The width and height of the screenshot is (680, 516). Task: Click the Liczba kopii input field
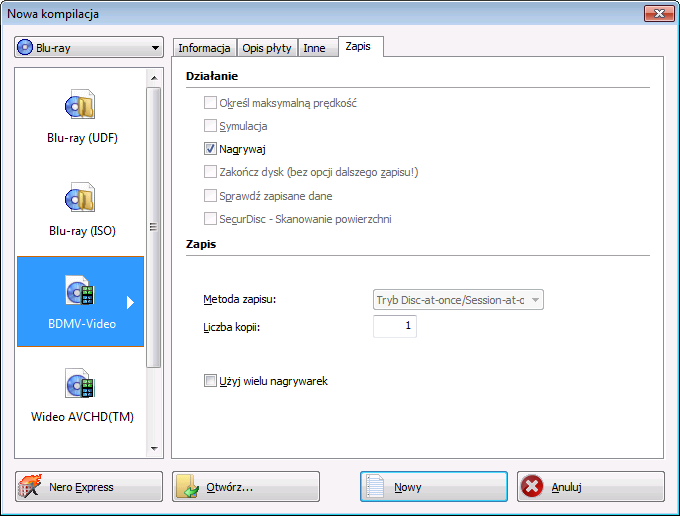[395, 326]
